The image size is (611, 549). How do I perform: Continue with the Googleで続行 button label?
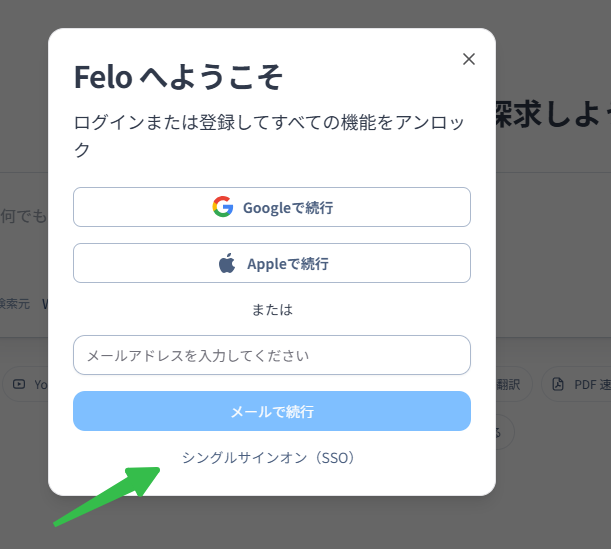288,207
